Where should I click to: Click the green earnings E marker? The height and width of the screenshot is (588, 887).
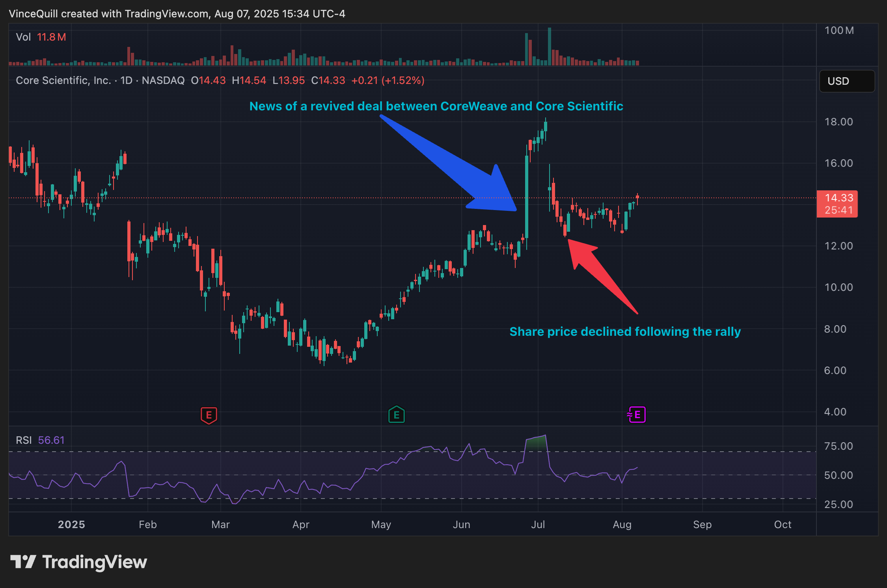pyautogui.click(x=396, y=415)
